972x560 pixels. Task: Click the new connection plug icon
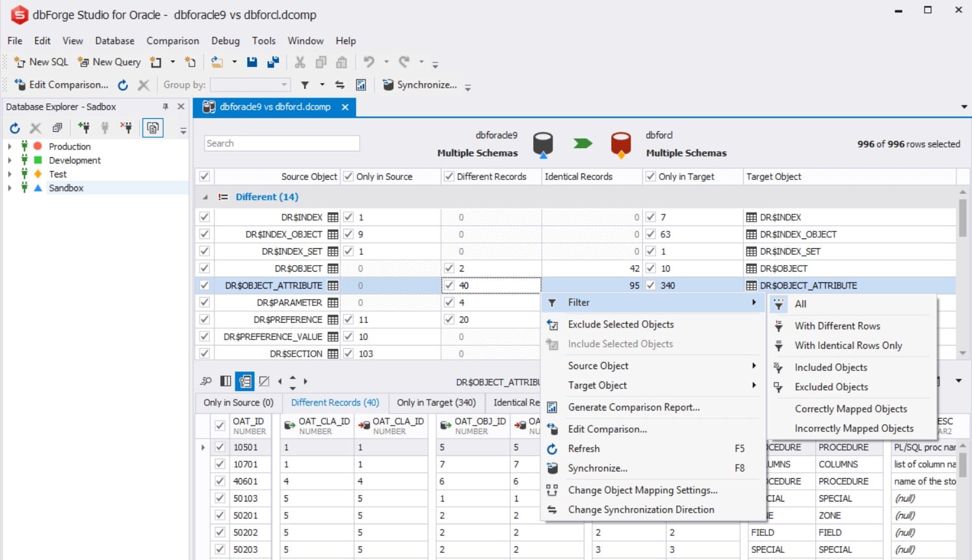pyautogui.click(x=84, y=128)
